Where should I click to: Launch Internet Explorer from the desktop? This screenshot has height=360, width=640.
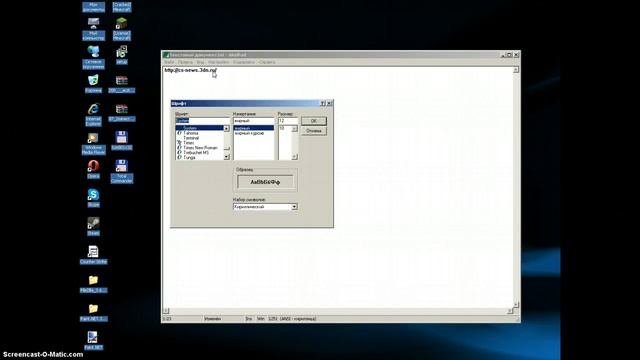(x=93, y=114)
